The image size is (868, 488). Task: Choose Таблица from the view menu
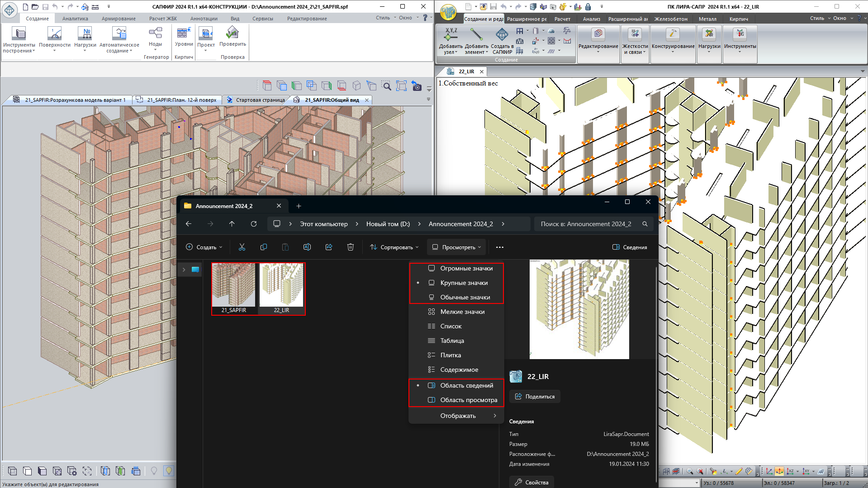pos(452,341)
